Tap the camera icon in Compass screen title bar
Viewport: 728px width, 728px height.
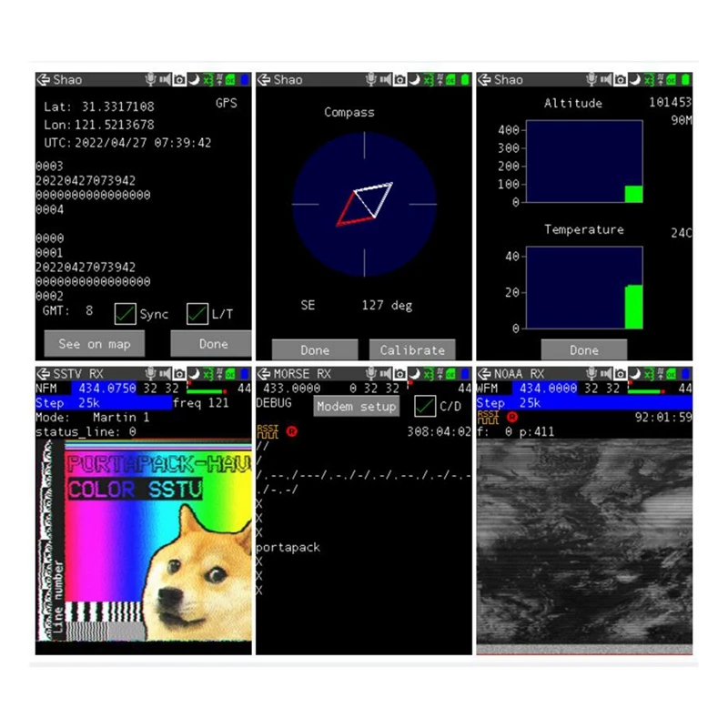click(x=399, y=80)
